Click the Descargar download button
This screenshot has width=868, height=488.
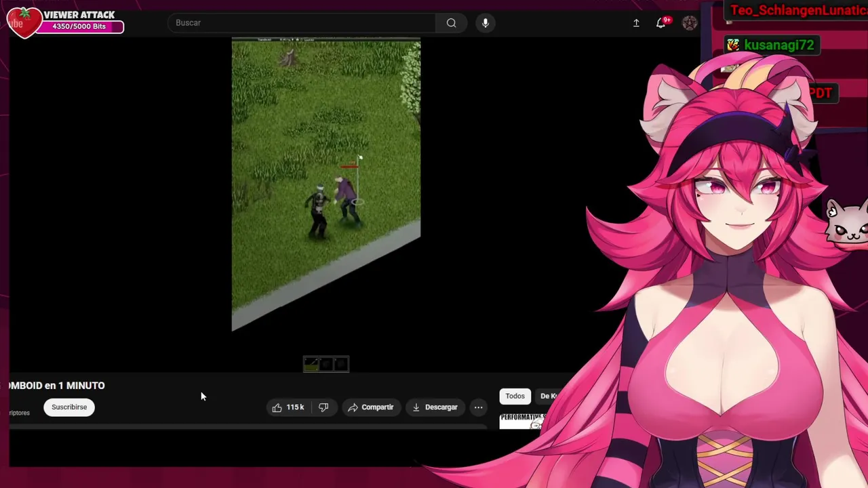(435, 407)
